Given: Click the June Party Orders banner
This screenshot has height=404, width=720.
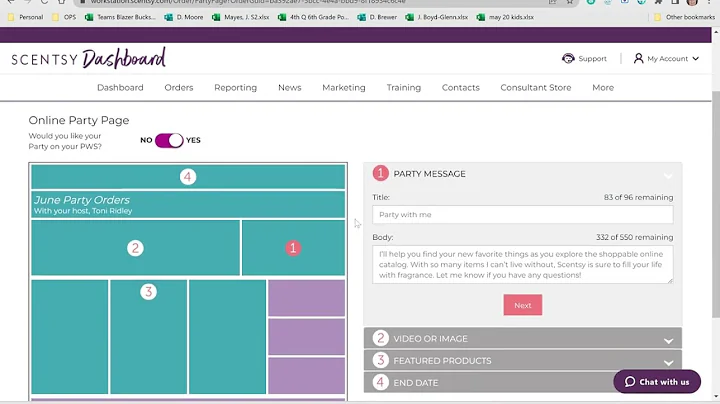Looking at the screenshot, I should (x=188, y=204).
